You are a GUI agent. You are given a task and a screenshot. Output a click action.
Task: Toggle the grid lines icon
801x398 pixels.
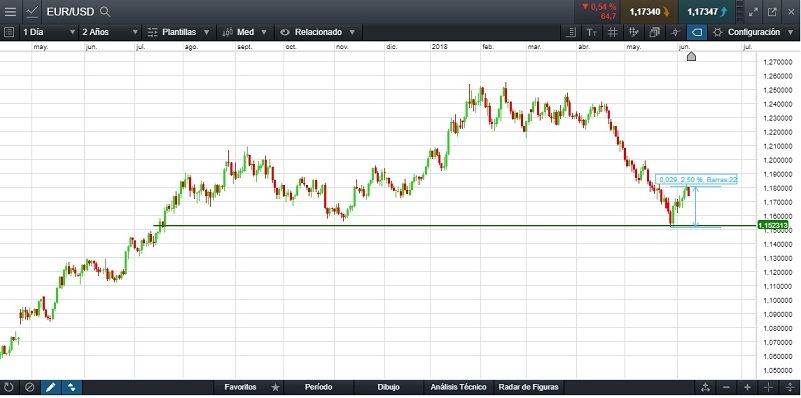[612, 32]
